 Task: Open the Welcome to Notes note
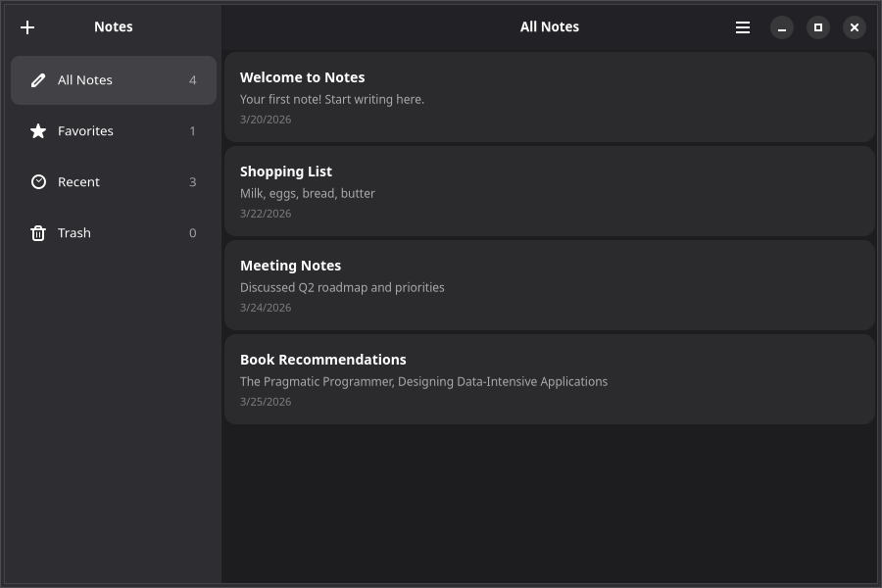tap(549, 97)
